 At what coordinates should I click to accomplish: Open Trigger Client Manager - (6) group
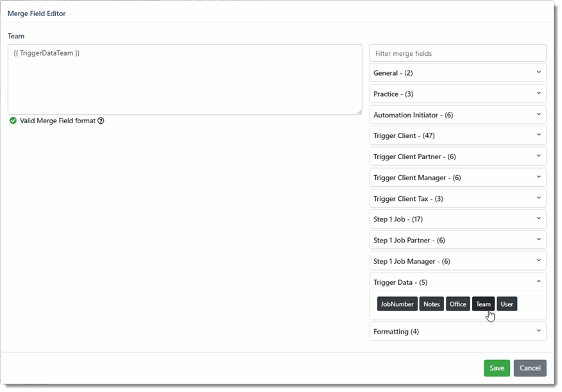tap(457, 178)
